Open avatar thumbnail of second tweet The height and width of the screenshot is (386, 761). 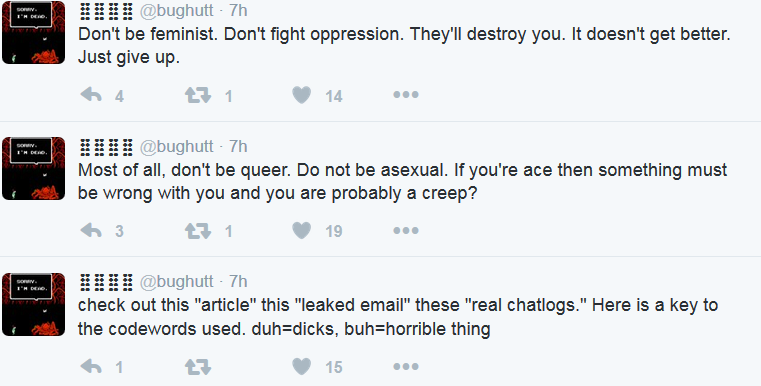coord(33,168)
